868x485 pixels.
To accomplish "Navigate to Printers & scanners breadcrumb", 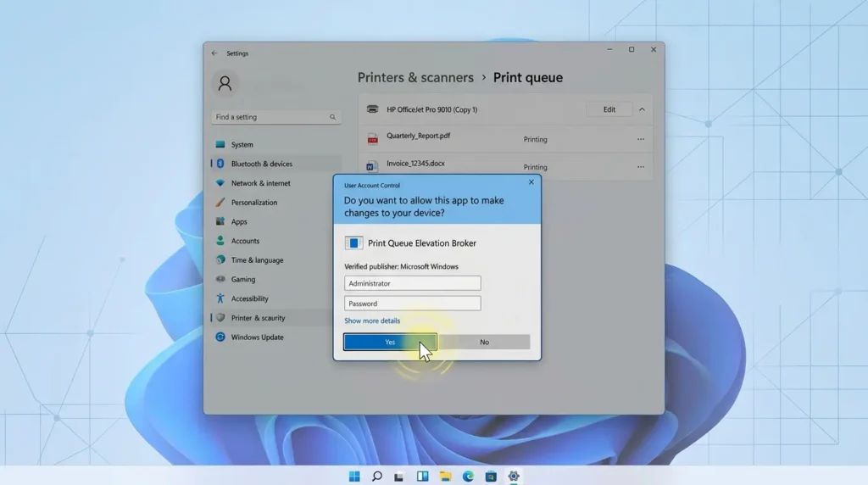I will pos(415,77).
